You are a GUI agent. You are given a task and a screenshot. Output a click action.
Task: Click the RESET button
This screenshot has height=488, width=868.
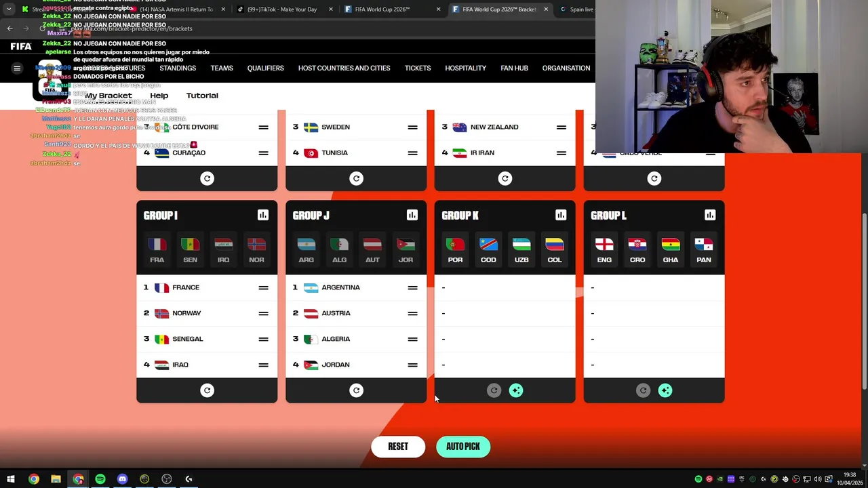click(x=398, y=447)
